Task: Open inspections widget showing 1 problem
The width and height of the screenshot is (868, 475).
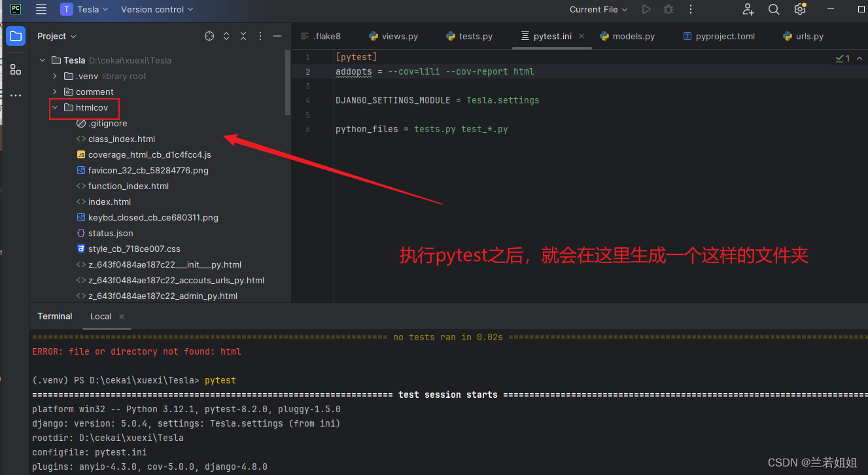Action: 842,58
